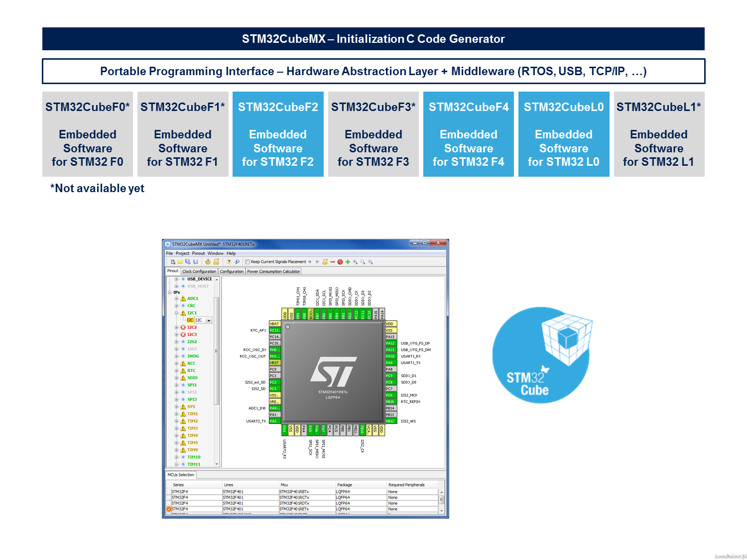Click the PA2 pin on the chip

click(x=273, y=421)
